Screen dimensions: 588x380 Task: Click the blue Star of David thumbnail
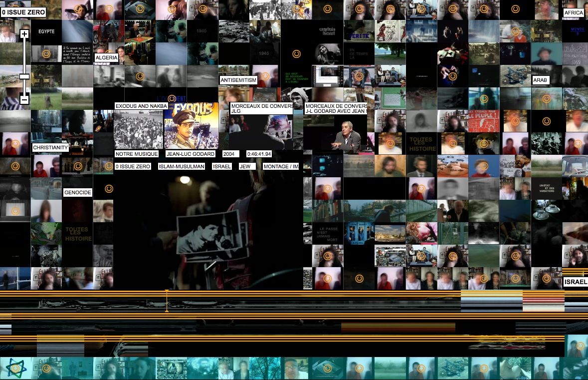point(515,76)
